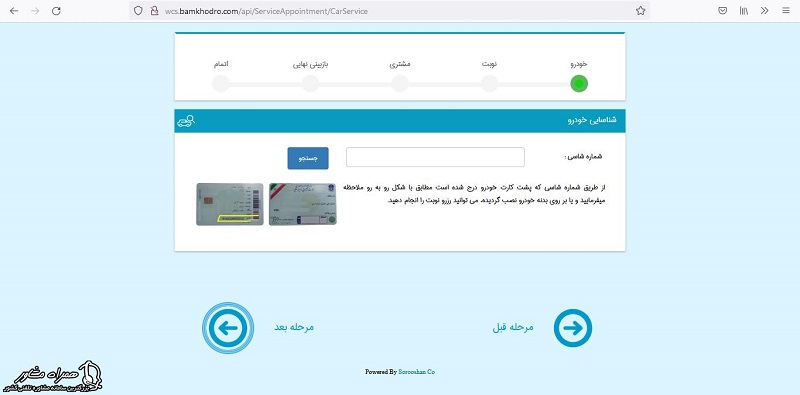
Task: Open the Pocket save icon
Action: (722, 11)
